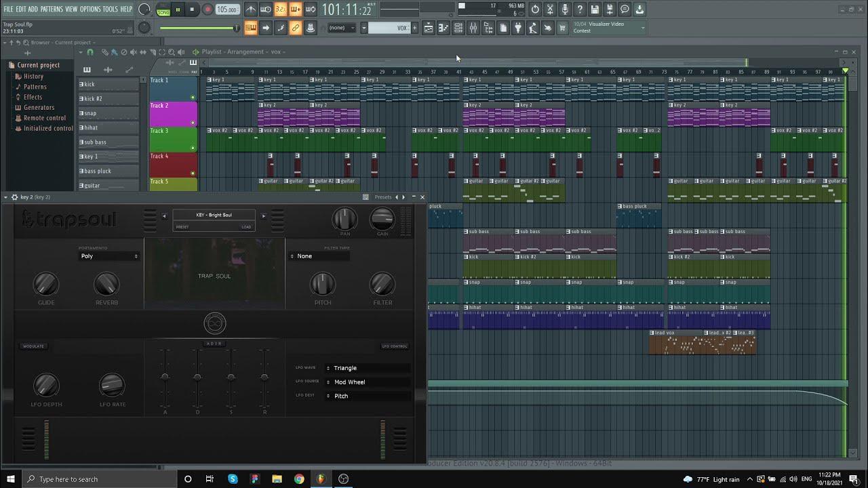
Task: Toggle typing keyboard to piano button
Action: coord(251,28)
